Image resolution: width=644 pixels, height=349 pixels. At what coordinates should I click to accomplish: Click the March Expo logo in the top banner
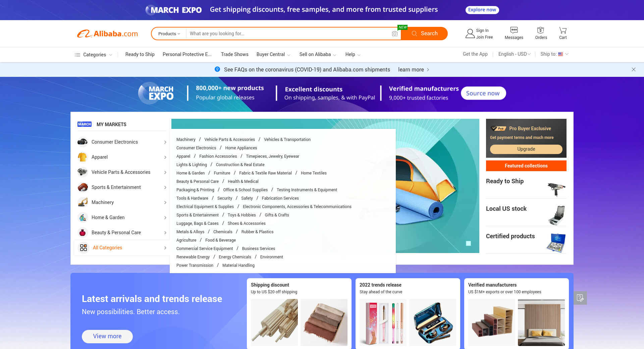point(174,10)
